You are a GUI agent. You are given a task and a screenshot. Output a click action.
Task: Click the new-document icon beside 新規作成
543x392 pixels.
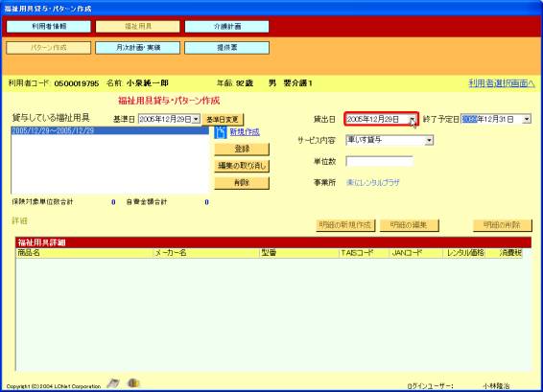coord(221,132)
